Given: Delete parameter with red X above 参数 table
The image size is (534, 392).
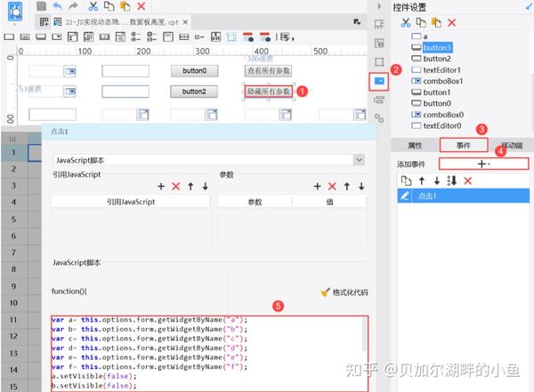Looking at the screenshot, I should coord(332,187).
